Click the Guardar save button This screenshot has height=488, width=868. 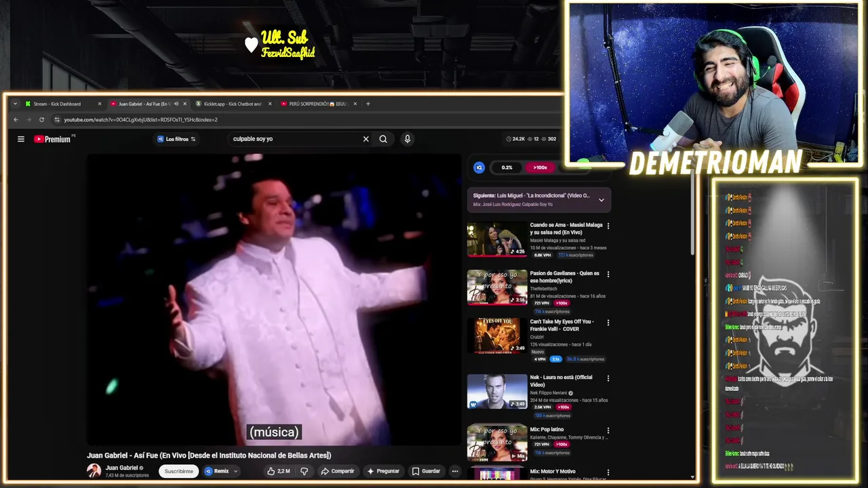point(426,471)
